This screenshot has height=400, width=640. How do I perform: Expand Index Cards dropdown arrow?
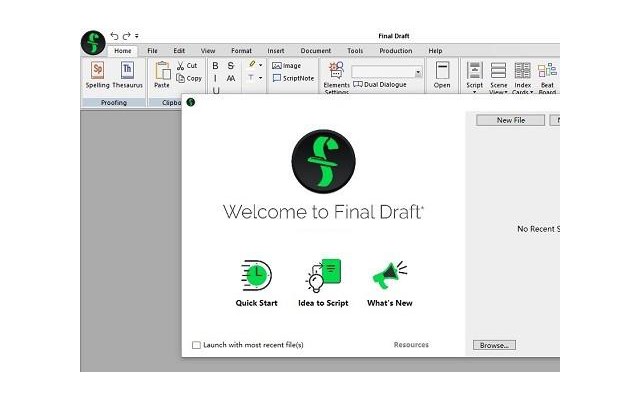531,92
